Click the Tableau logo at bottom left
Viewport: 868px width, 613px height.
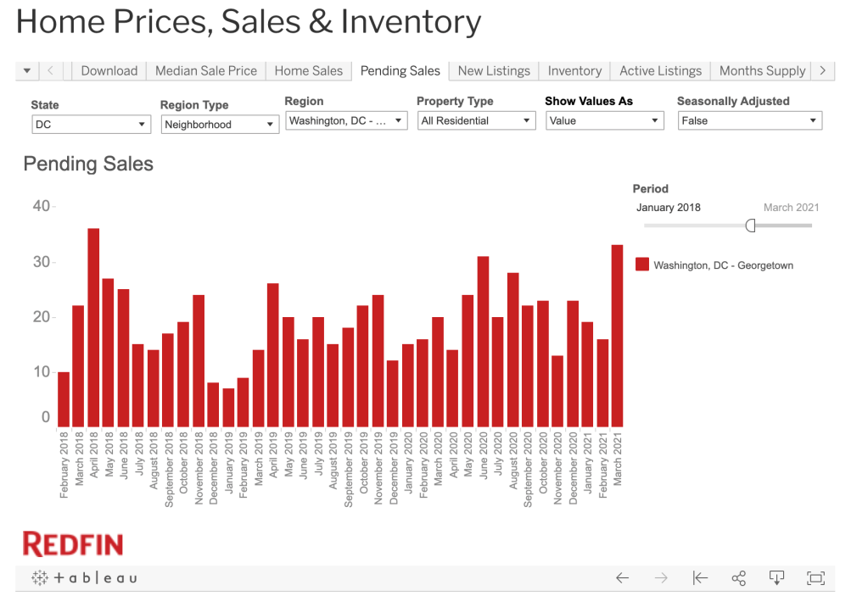coord(84,578)
